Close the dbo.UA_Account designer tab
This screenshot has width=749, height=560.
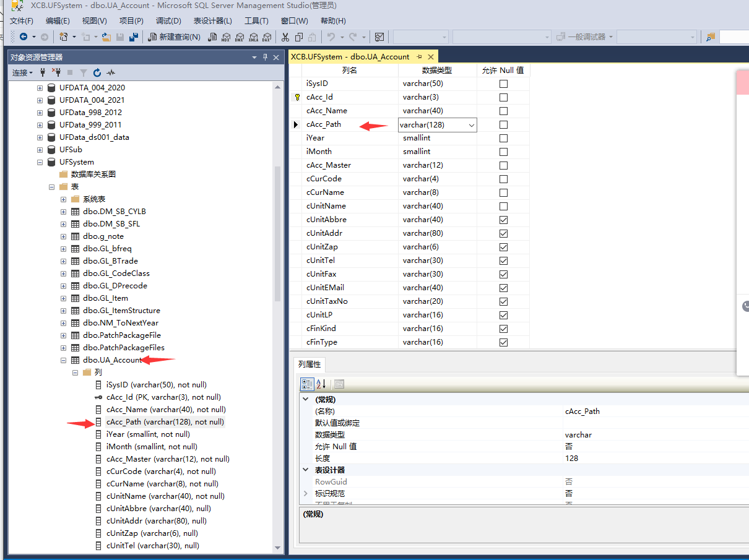[431, 57]
